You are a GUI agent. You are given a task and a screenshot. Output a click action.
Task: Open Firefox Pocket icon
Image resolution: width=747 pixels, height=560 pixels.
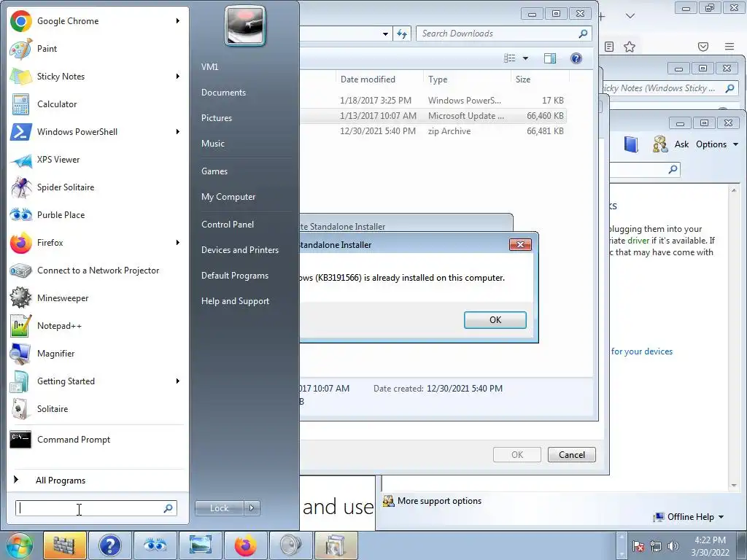click(703, 47)
